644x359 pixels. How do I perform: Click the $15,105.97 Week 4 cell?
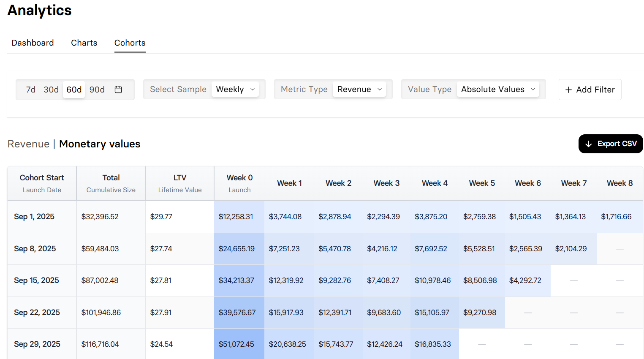click(435, 313)
